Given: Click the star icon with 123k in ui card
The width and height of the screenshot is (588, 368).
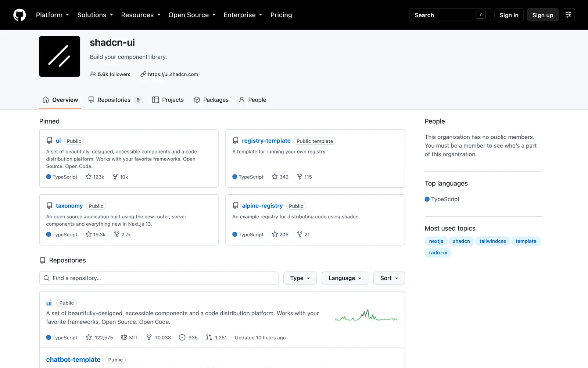Looking at the screenshot, I should point(89,177).
